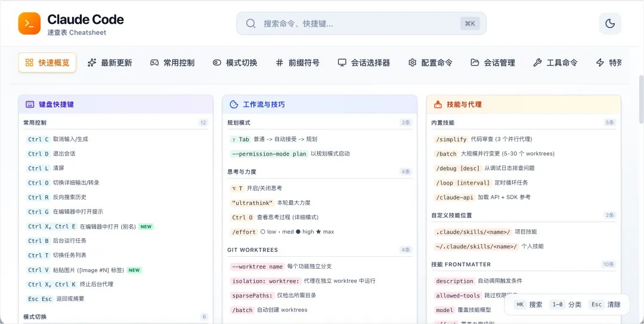644x324 pixels.
Task: Click the lightning bolt icon tab
Action: 600,63
